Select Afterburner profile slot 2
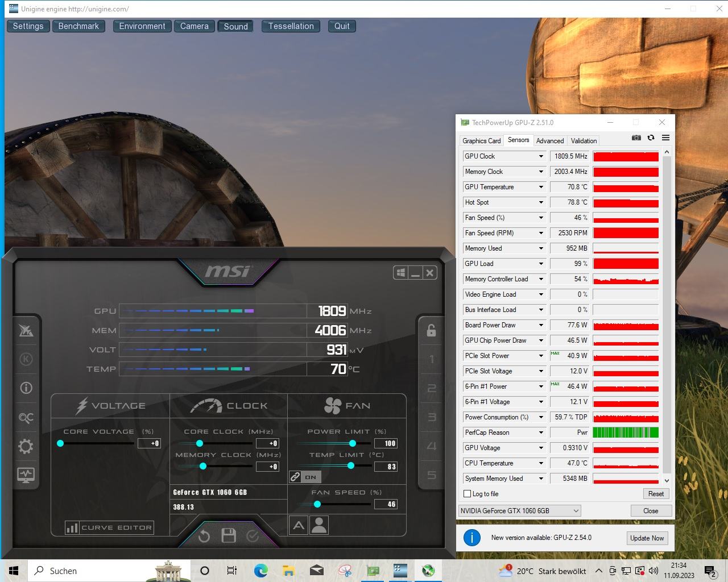728x582 pixels. pyautogui.click(x=431, y=388)
